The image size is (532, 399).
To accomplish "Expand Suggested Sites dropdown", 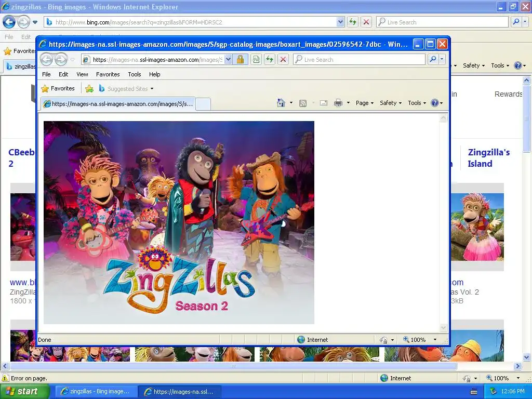I will [152, 89].
